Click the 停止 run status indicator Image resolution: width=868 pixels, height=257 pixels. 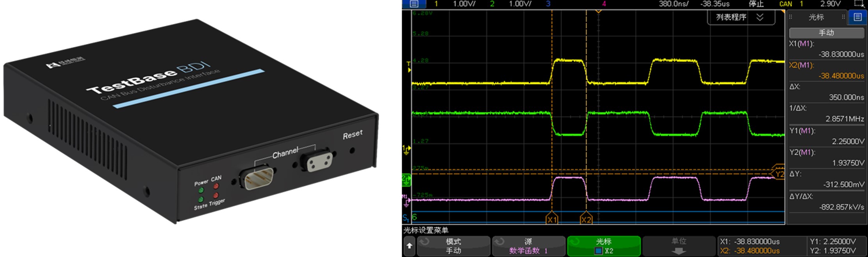pyautogui.click(x=756, y=4)
